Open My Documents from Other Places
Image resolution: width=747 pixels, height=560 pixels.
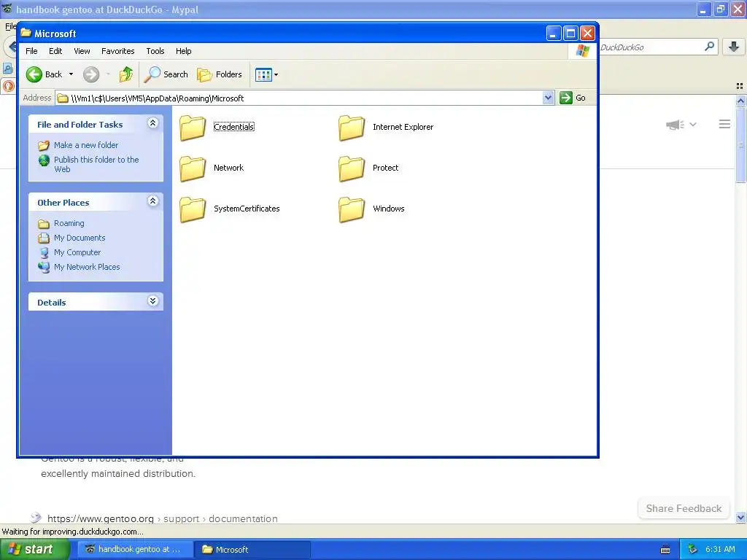pos(80,238)
